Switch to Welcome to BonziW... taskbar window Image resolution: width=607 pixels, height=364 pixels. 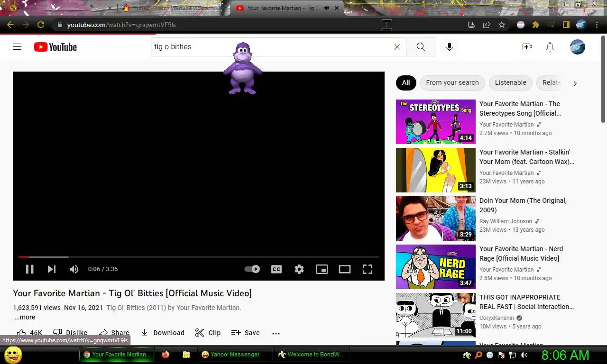coord(312,355)
